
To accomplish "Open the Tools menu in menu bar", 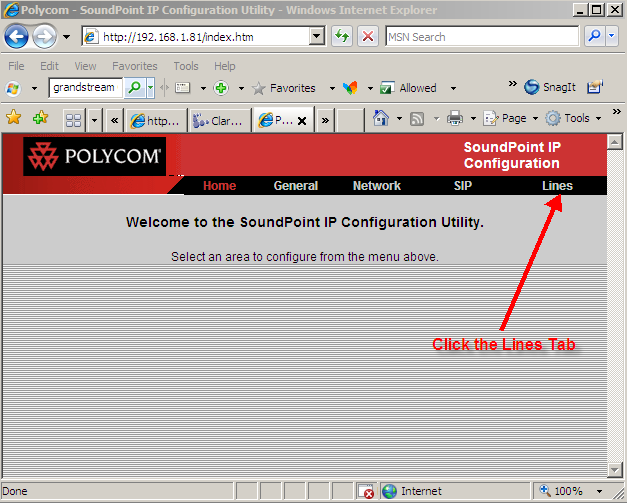I will (x=186, y=66).
